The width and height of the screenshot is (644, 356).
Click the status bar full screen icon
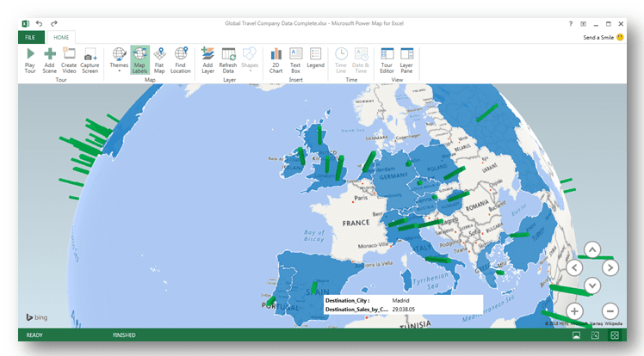tap(615, 335)
